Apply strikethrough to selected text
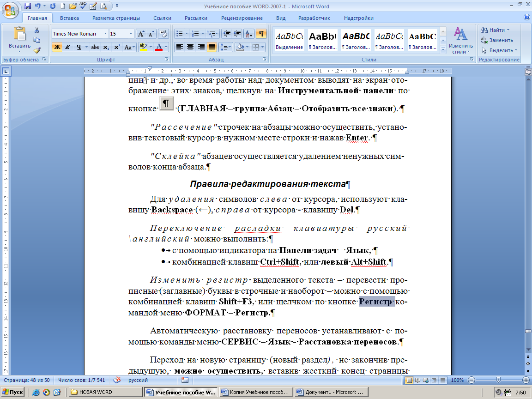Viewport: 532px width, 399px height. coord(95,47)
